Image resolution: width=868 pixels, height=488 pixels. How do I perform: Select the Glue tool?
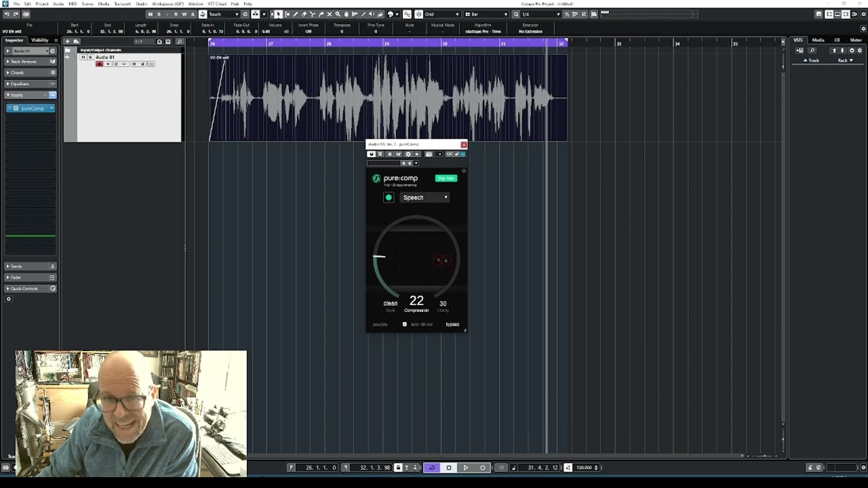click(321, 14)
